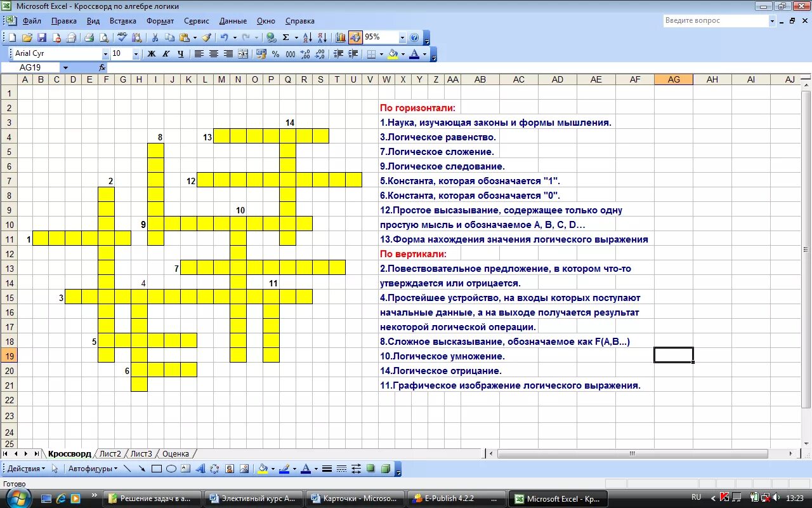812x508 pixels.
Task: Run the ABC spelling check icon
Action: pos(122,37)
